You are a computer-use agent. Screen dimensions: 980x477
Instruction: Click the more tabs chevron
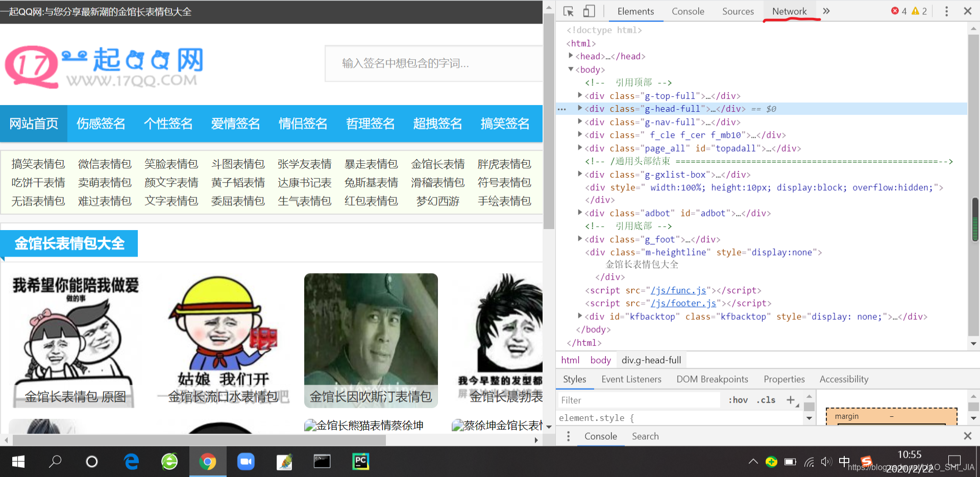tap(827, 10)
